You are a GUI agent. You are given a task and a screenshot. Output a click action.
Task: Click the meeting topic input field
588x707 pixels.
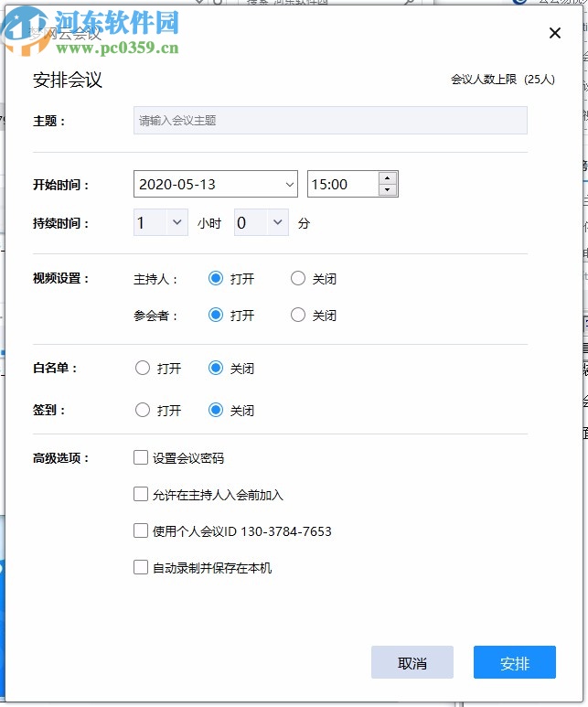(x=330, y=121)
